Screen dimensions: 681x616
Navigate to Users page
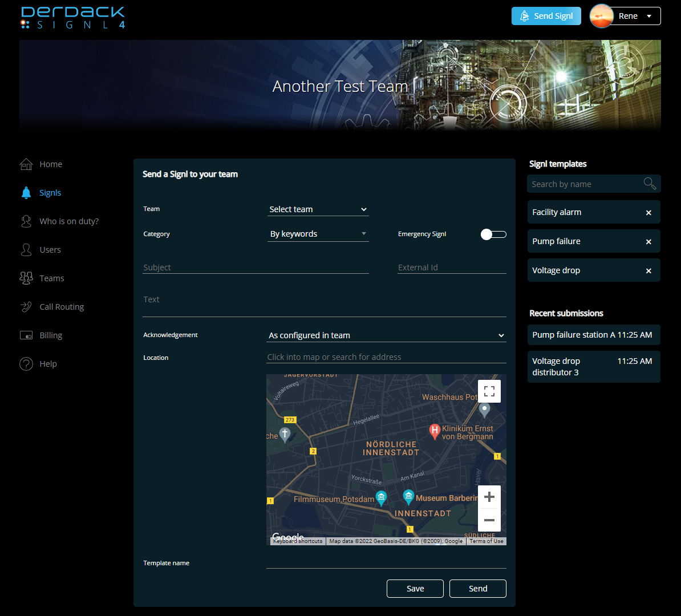click(50, 250)
